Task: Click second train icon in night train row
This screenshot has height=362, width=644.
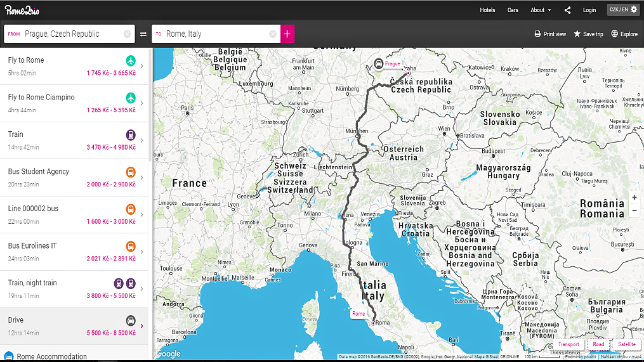Action: pos(131,283)
